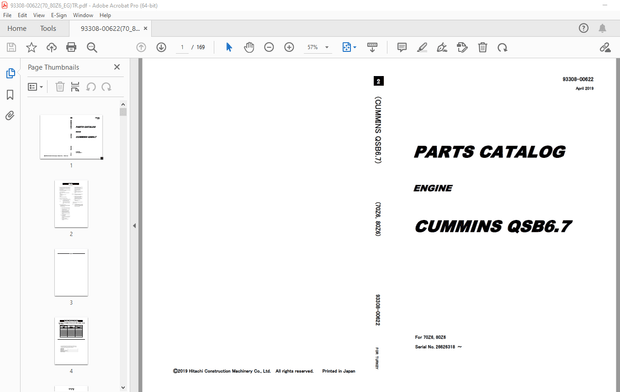The image size is (620, 392).
Task: Toggle Page Thumbnails sidebar icon
Action: pyautogui.click(x=10, y=73)
